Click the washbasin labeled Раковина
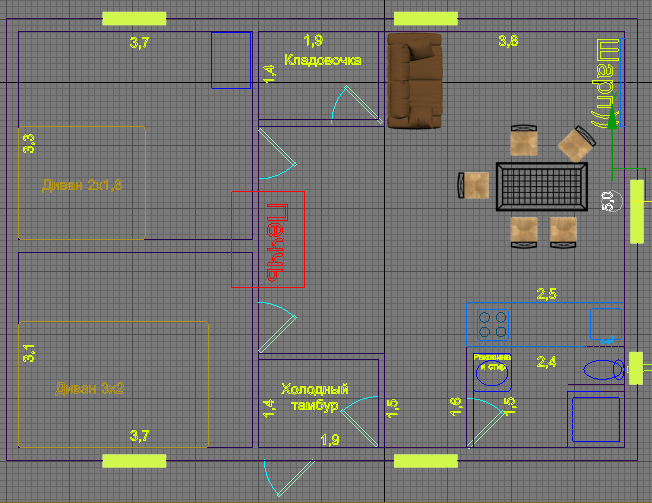652x503 pixels. pyautogui.click(x=491, y=369)
